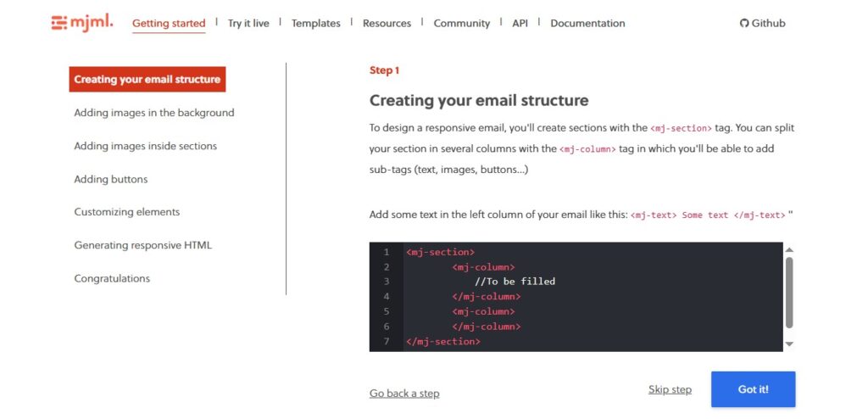
Task: Open Customizing elements step
Action: coord(126,212)
